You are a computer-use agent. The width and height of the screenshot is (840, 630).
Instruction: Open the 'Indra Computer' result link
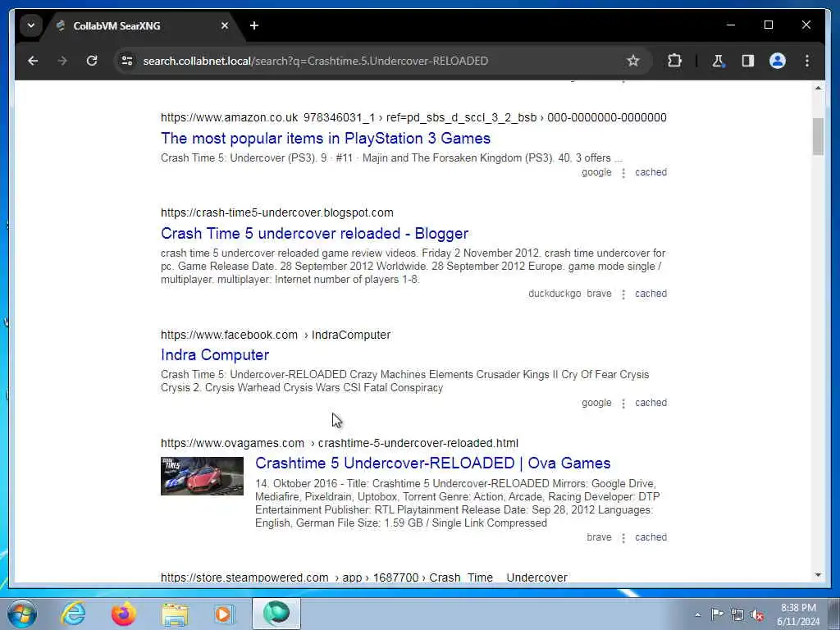click(x=215, y=354)
